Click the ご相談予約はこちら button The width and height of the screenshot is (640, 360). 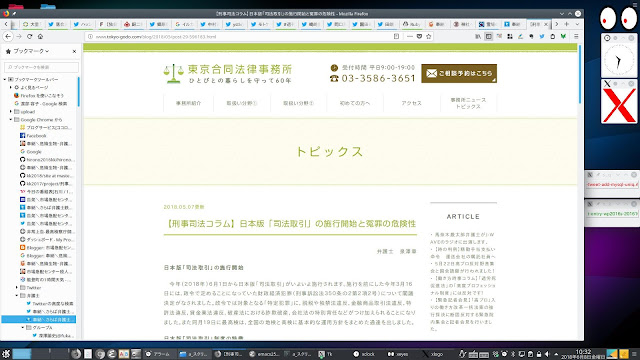459,73
